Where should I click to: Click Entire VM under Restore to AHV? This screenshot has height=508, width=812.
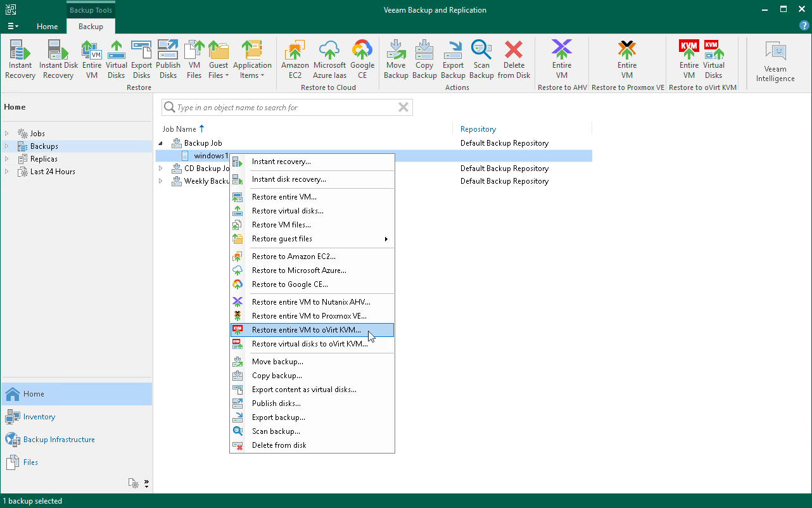coord(562,60)
